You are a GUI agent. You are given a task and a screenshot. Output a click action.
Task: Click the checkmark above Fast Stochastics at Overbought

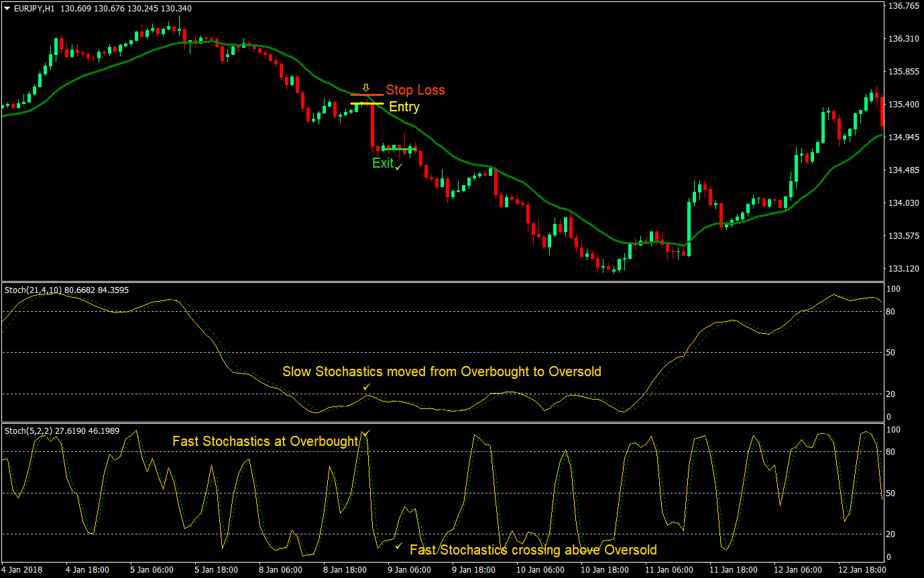point(366,432)
